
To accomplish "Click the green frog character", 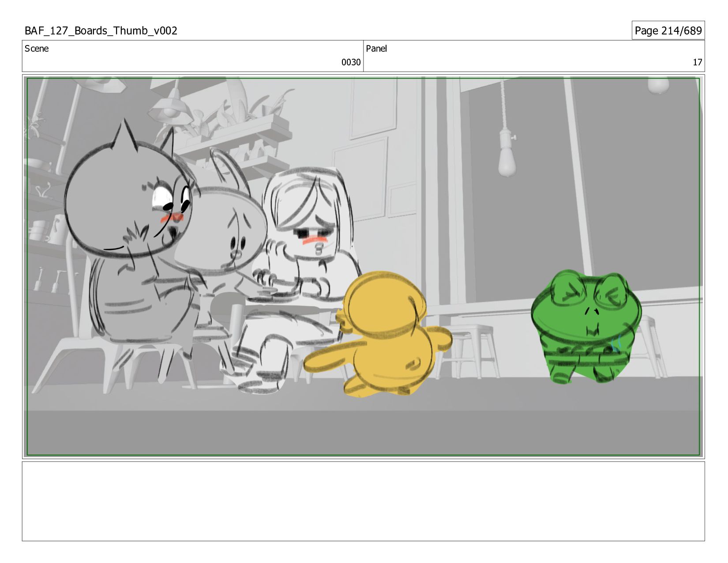I will point(586,327).
